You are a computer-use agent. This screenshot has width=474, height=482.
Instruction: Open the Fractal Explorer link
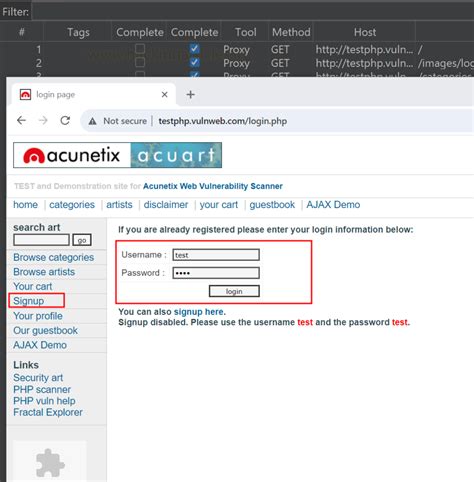click(48, 412)
